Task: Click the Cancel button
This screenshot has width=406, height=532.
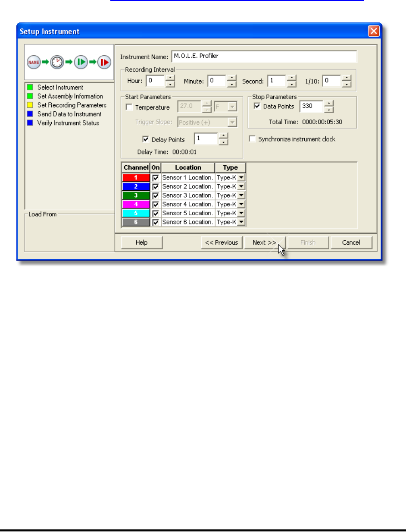Action: (x=351, y=242)
